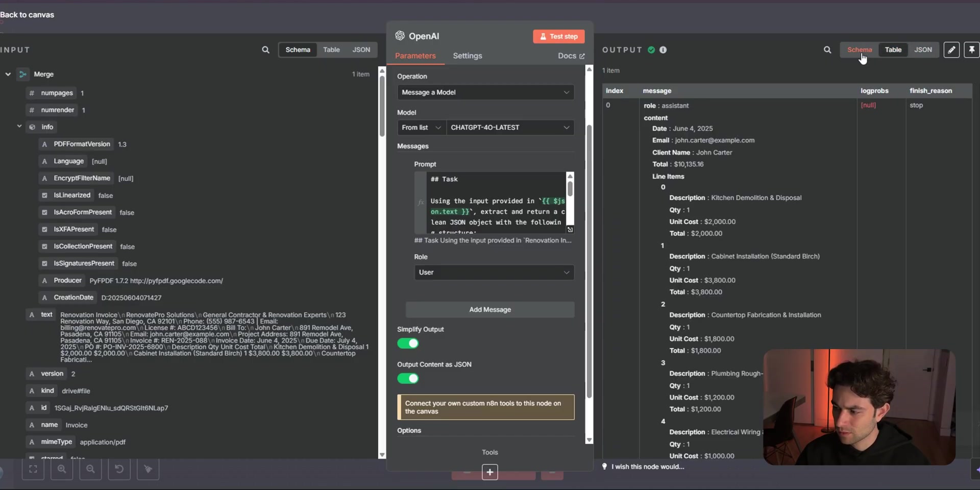Click the I wish this node would link

tap(648, 467)
